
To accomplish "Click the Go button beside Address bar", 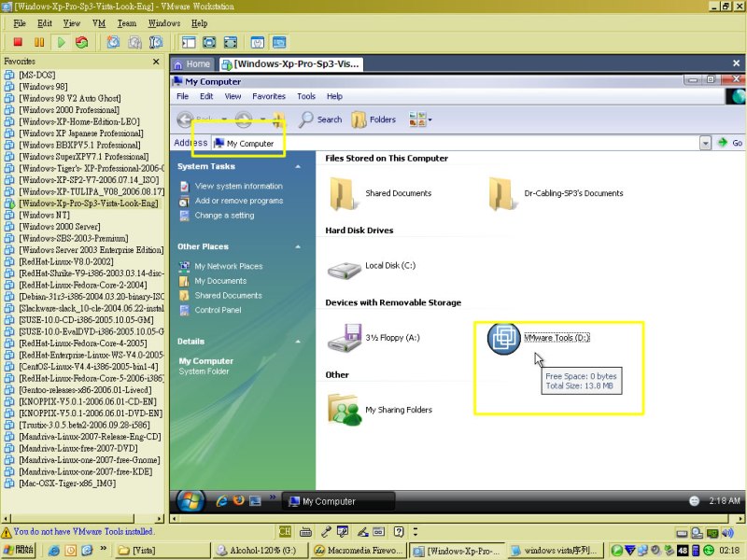I will pyautogui.click(x=730, y=143).
